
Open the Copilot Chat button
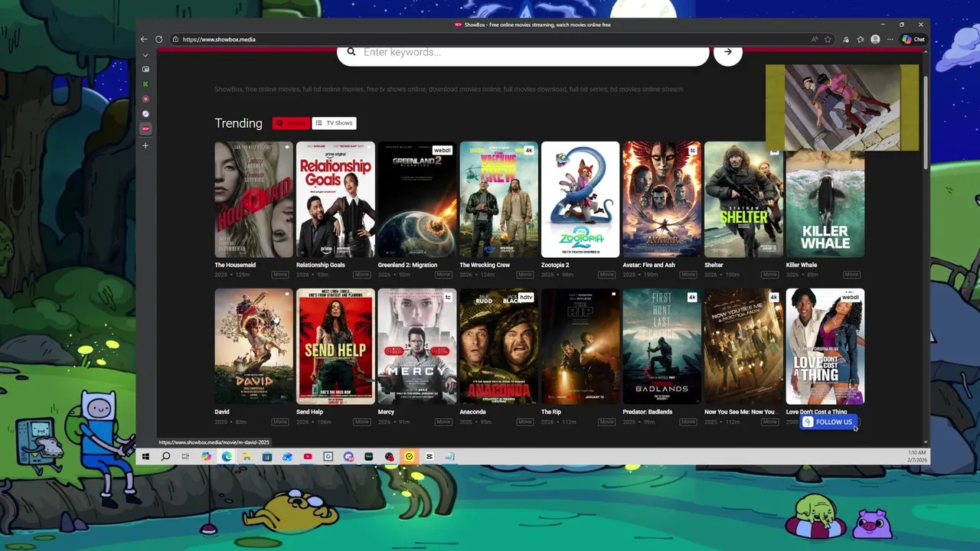tap(913, 39)
